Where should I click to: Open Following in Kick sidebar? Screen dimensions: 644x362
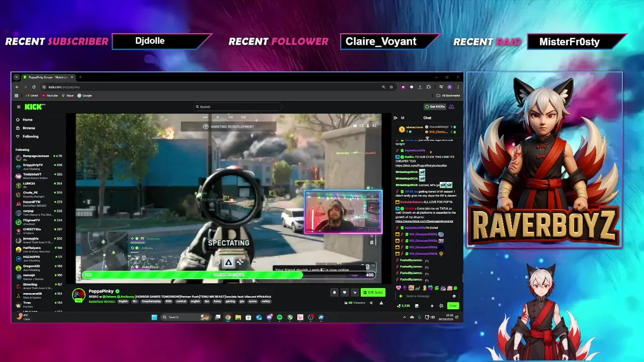coord(27,136)
